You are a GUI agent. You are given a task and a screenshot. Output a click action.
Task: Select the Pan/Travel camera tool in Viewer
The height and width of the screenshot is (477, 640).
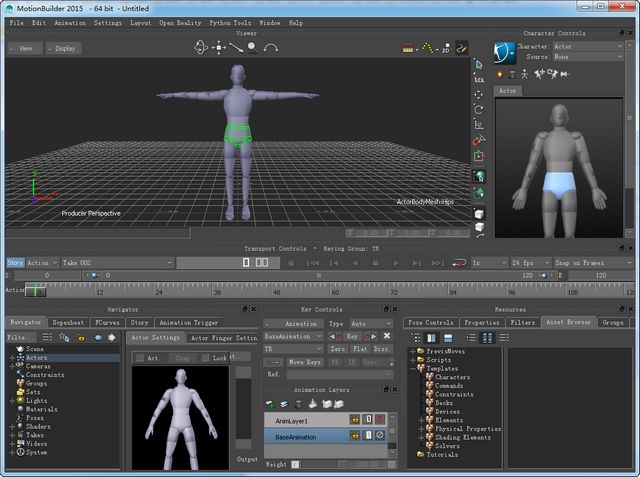(x=219, y=48)
